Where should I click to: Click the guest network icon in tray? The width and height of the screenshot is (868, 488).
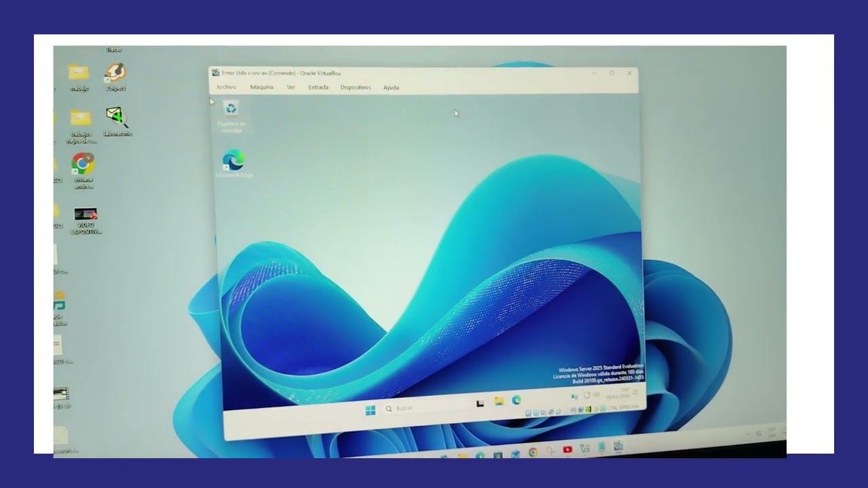coord(587,395)
